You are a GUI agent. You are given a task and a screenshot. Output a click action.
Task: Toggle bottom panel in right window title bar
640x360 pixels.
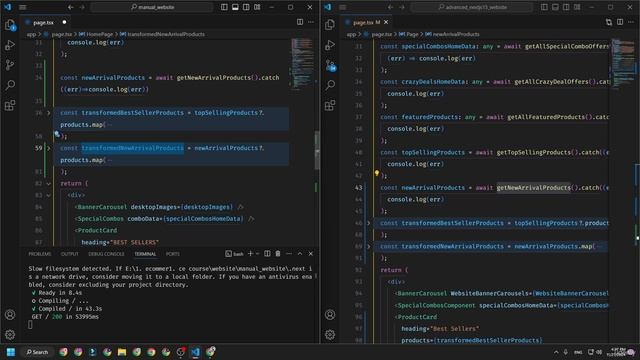(x=555, y=7)
